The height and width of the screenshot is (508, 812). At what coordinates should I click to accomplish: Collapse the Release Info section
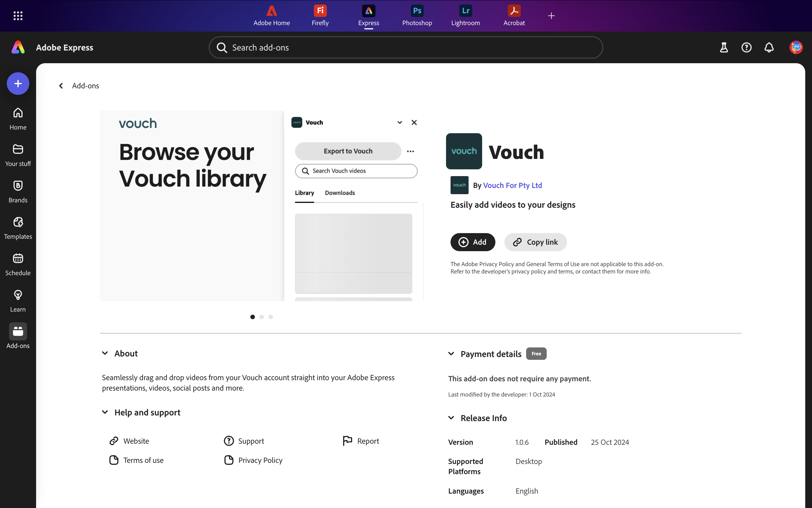[x=451, y=418]
